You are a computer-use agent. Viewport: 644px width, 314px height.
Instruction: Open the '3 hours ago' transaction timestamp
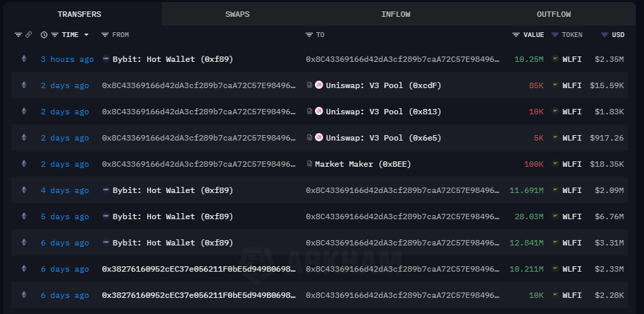67,59
